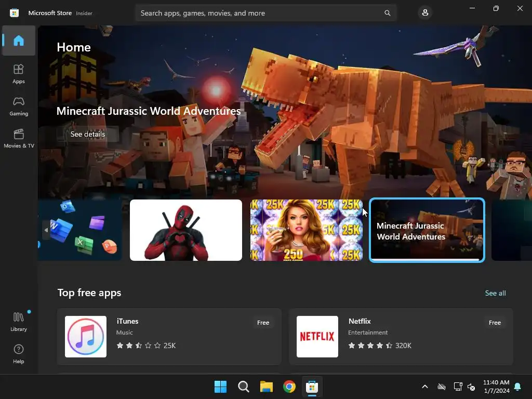This screenshot has height=399, width=532.
Task: Open the Apps section
Action: coord(19,74)
